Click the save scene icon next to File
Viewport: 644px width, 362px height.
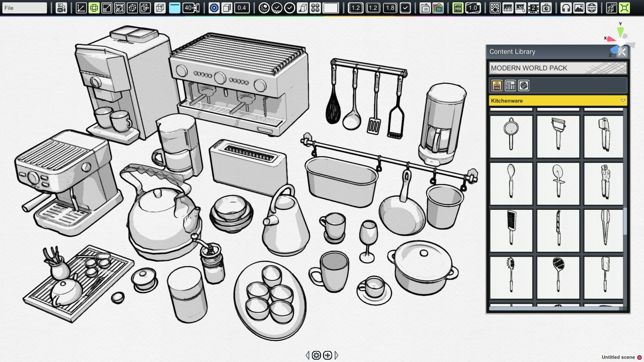[62, 7]
